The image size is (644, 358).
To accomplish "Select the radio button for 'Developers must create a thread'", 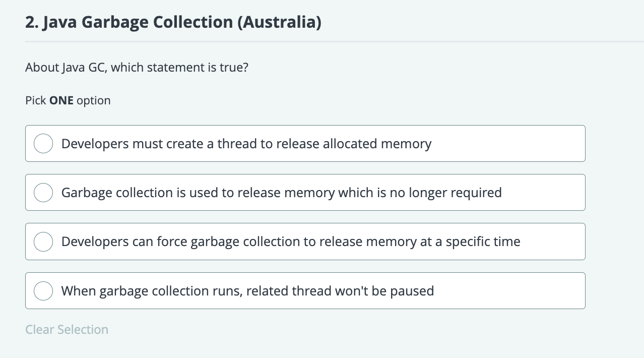I will click(43, 144).
